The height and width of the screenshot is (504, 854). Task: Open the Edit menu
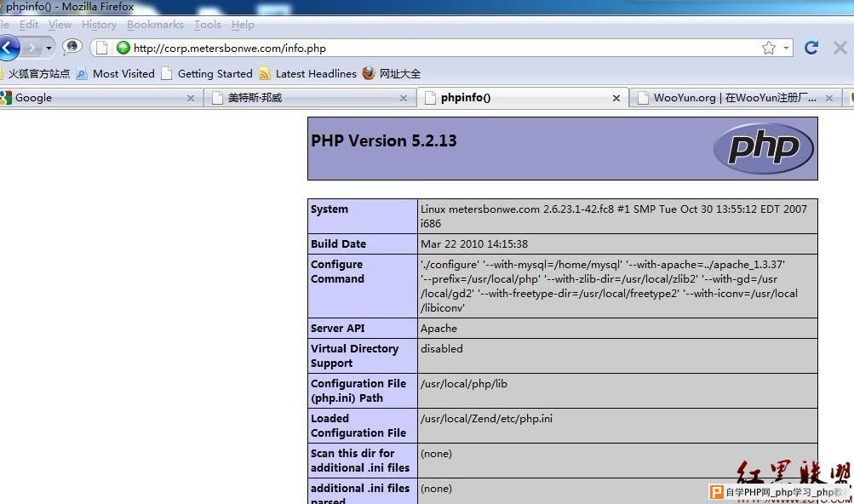coord(29,25)
